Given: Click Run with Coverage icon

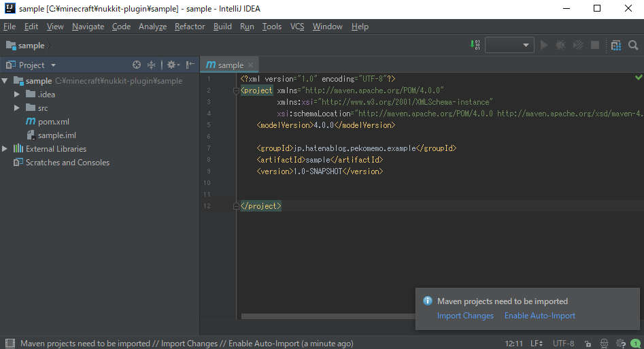Looking at the screenshot, I should click(578, 45).
